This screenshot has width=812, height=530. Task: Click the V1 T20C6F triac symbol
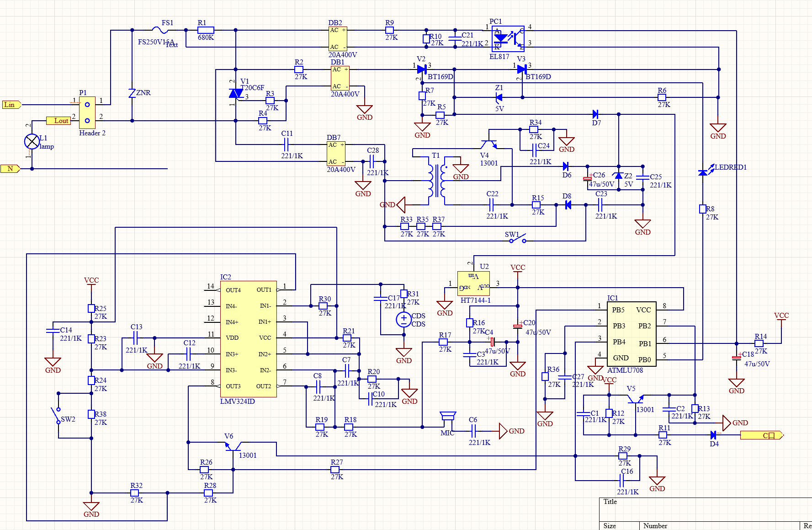click(236, 93)
